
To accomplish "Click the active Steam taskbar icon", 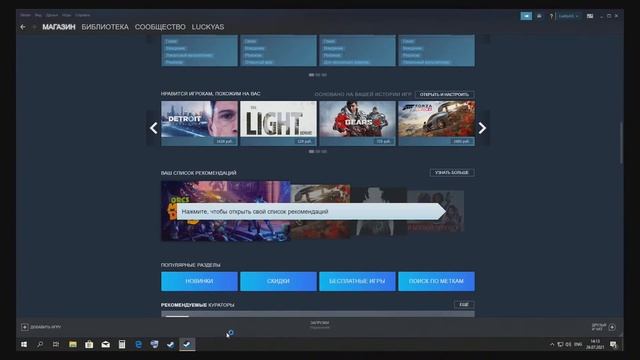I will click(187, 344).
